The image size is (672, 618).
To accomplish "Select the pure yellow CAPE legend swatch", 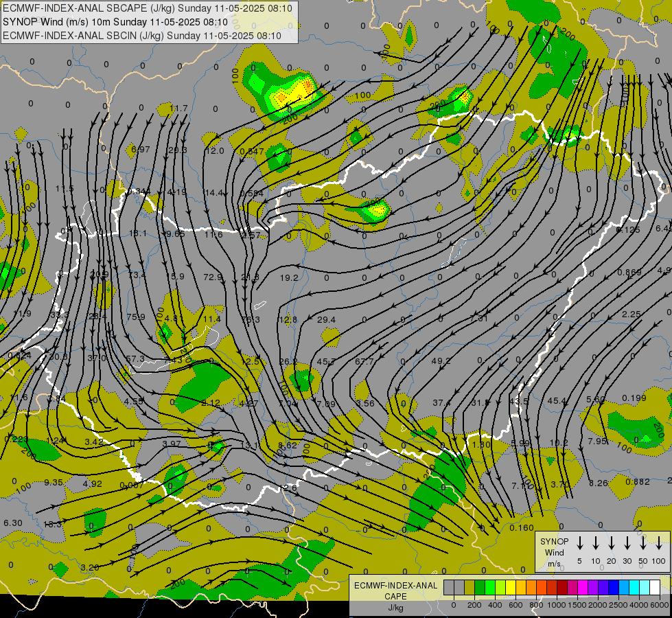I will (x=511, y=588).
